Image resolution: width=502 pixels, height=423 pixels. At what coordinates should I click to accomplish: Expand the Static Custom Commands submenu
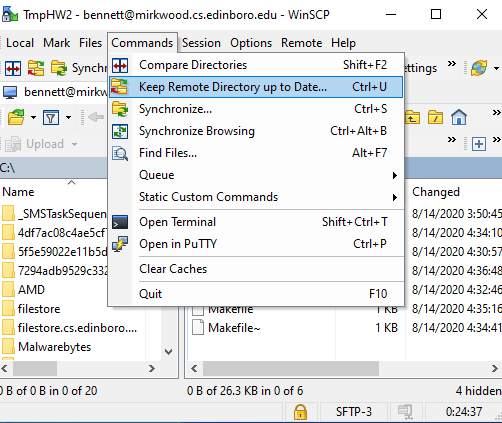(256, 197)
